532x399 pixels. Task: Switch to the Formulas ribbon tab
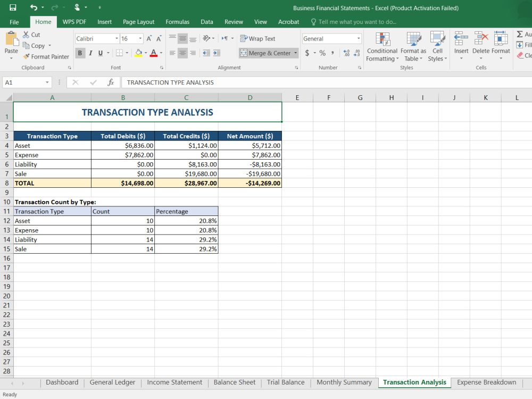178,22
